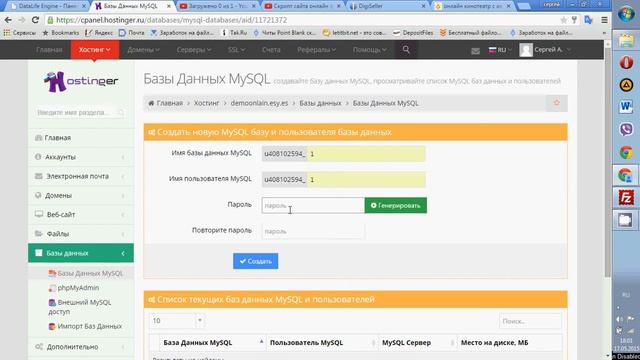The width and height of the screenshot is (640, 360).
Task: Open the Домены navbar dropdown
Action: click(x=143, y=50)
